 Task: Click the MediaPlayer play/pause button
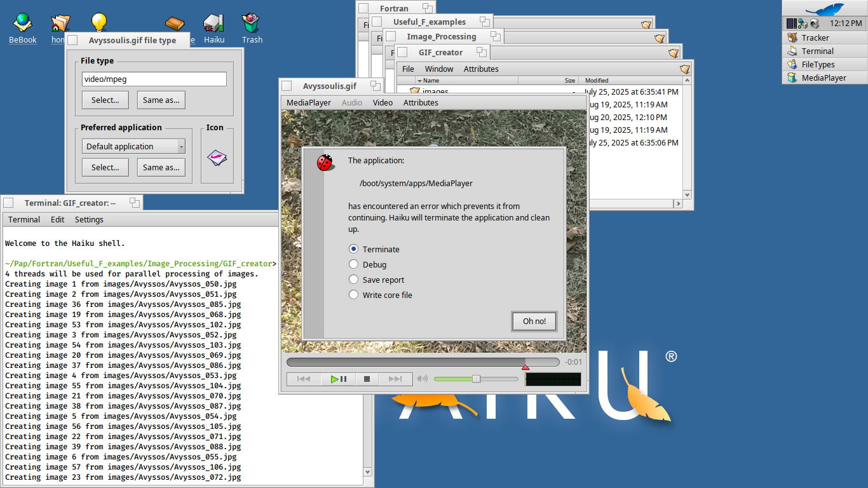pos(338,379)
